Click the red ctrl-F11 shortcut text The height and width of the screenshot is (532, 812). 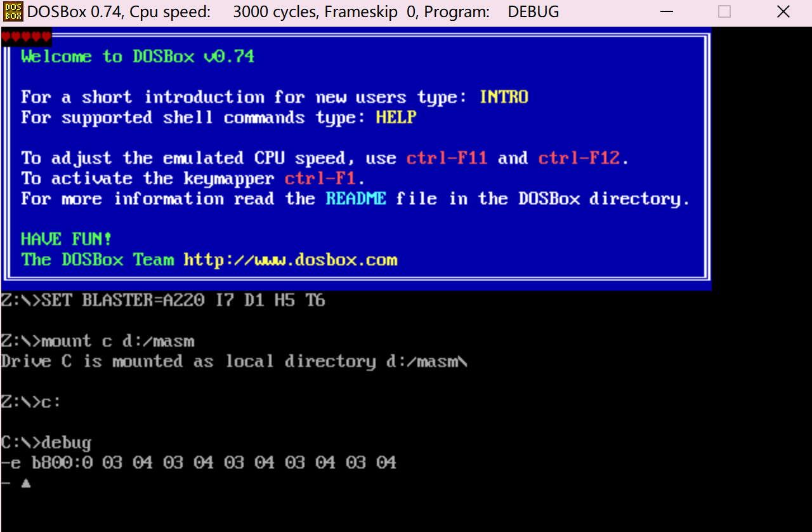click(x=447, y=158)
